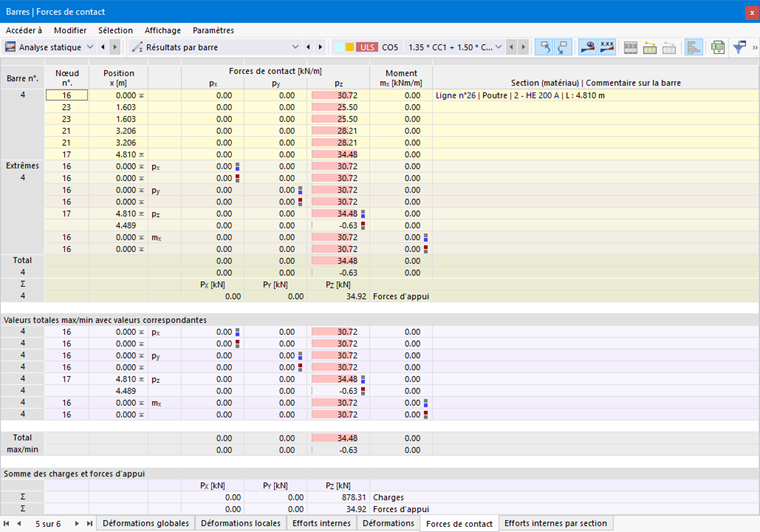Image resolution: width=760 pixels, height=532 pixels.
Task: Toggle the colored bars display icon
Action: point(694,47)
